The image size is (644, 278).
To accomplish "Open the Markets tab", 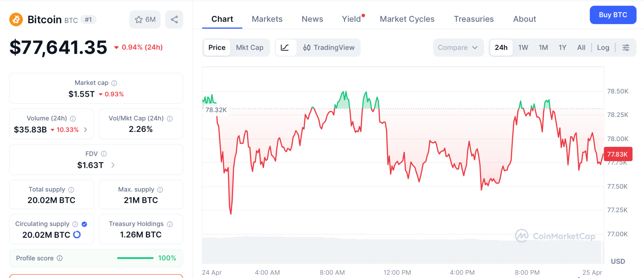I will [267, 19].
